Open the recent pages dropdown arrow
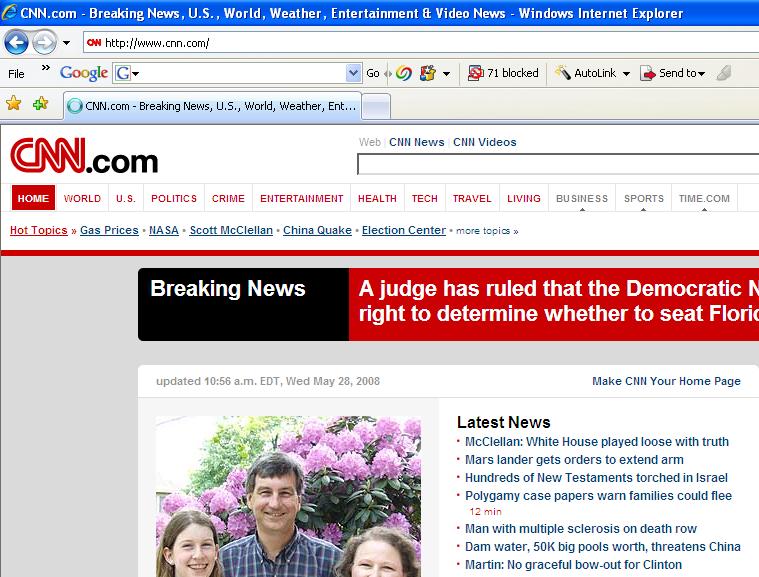Viewport: 759px width, 577px height. click(66, 43)
